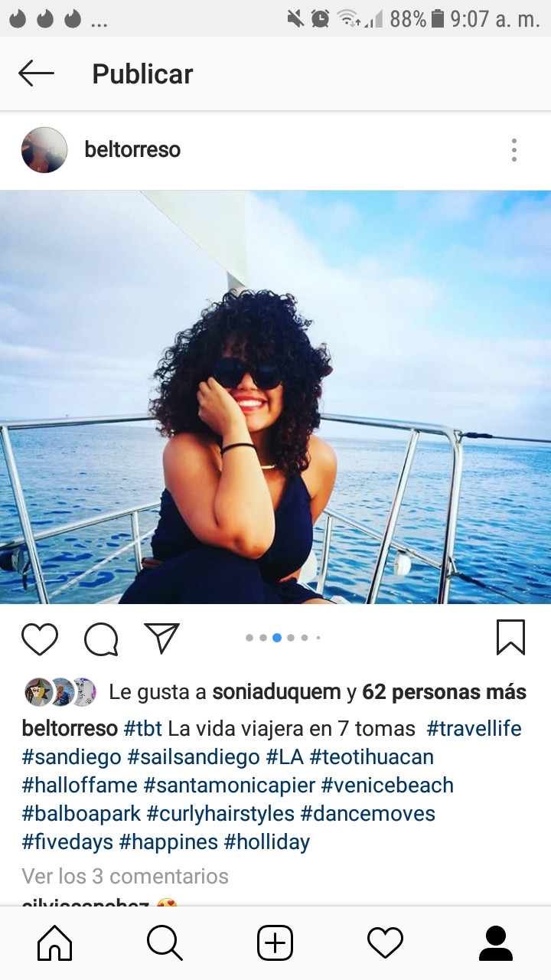Share the post via the paper plane icon
This screenshot has height=980, width=551.
coord(161,638)
